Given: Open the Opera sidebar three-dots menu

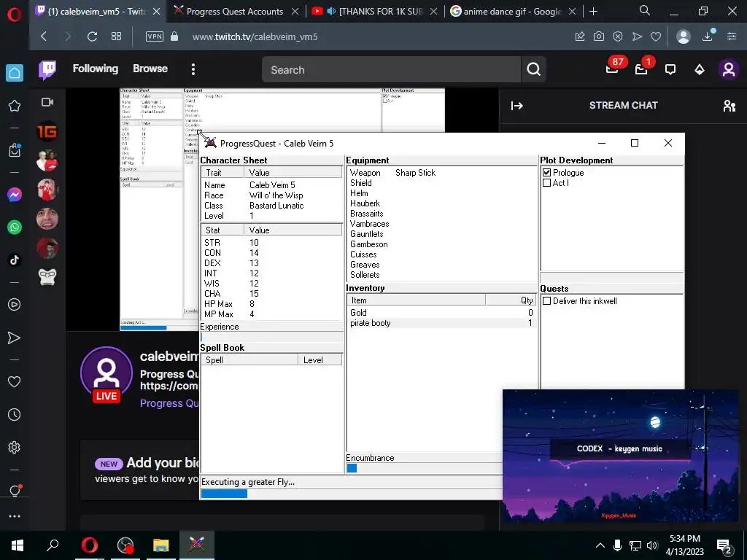Looking at the screenshot, I should point(15,516).
